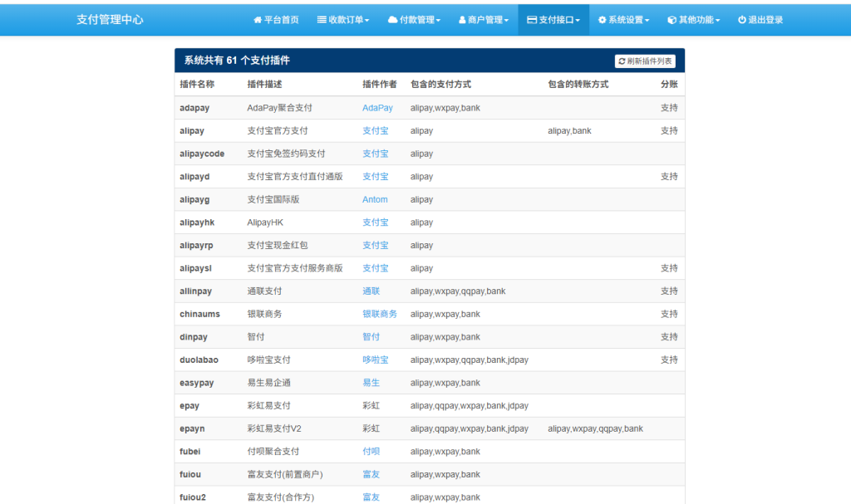Click the allinpay plugin name
The width and height of the screenshot is (851, 504).
[x=196, y=291]
